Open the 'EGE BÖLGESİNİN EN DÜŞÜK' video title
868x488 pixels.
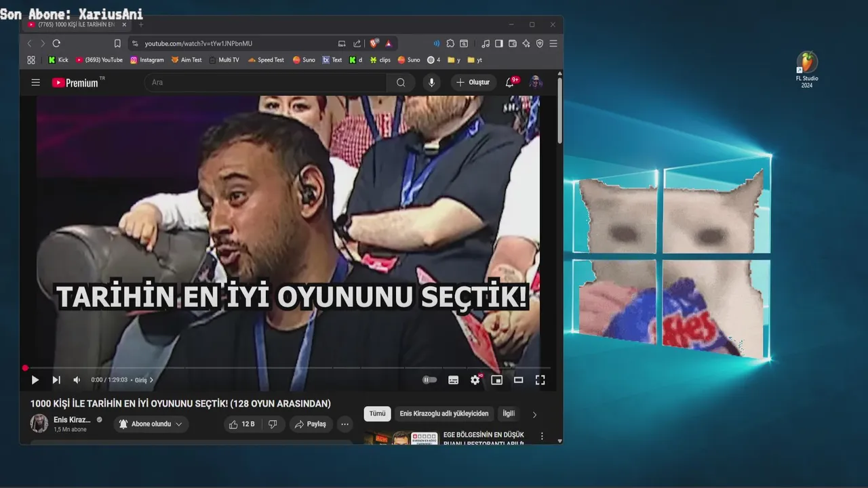484,434
